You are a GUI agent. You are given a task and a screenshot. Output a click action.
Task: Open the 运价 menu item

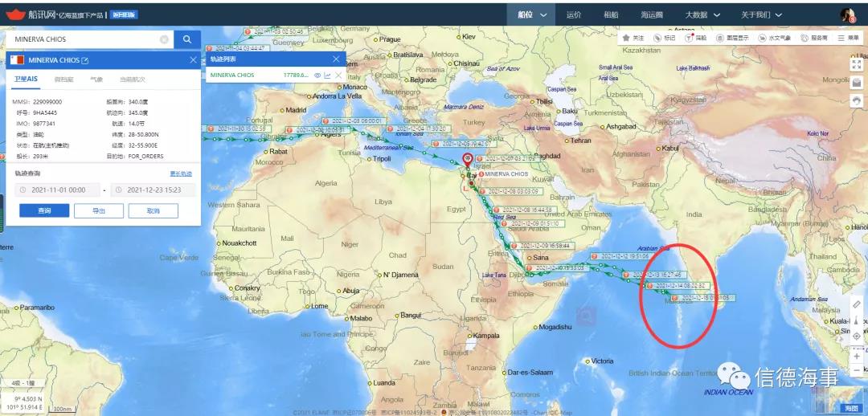click(x=573, y=14)
